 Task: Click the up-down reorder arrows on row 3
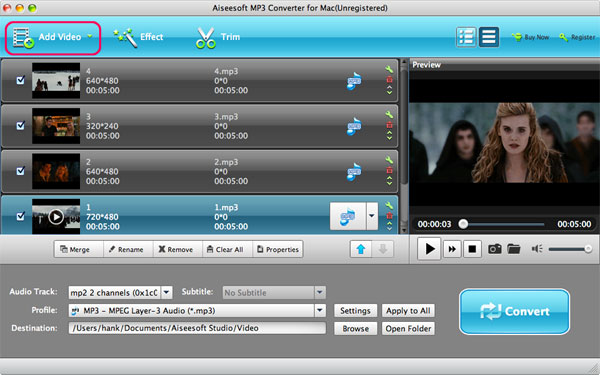tap(389, 135)
